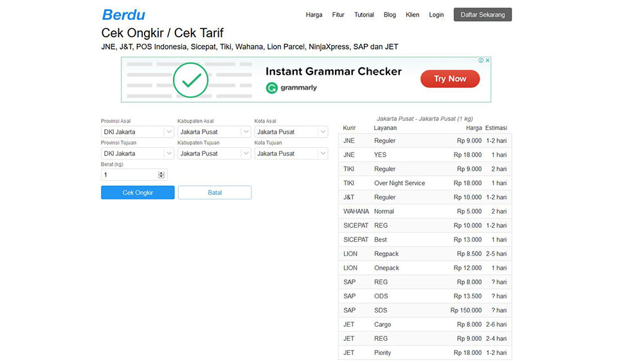Click the green checkmark graphic in the ad

pyautogui.click(x=190, y=80)
